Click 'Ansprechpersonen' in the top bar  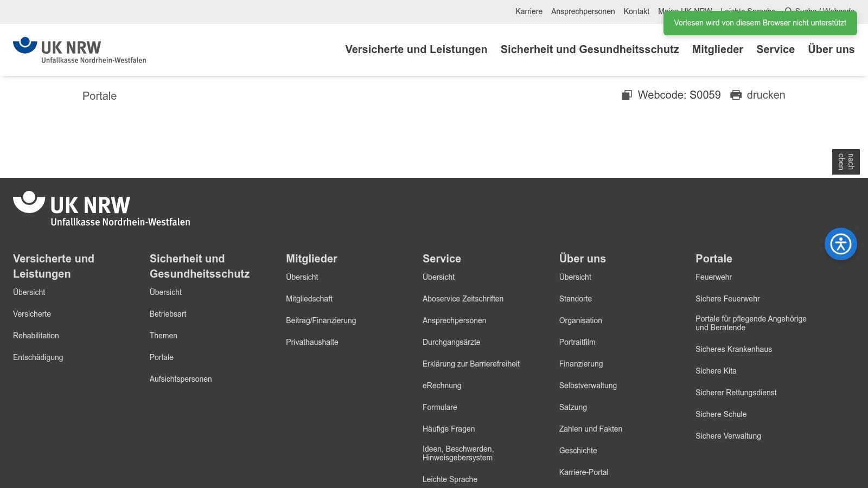(583, 11)
